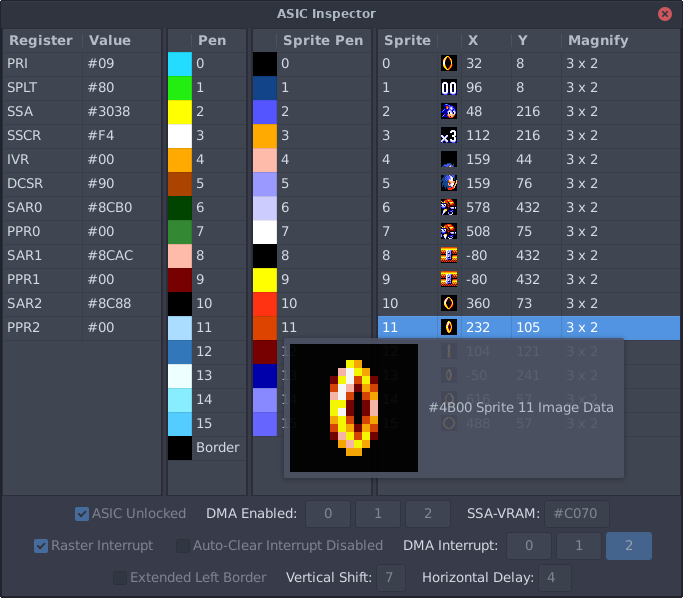Click the ring icon of highlighted sprite 11
Screen dimensions: 683x598
[x=449, y=327]
